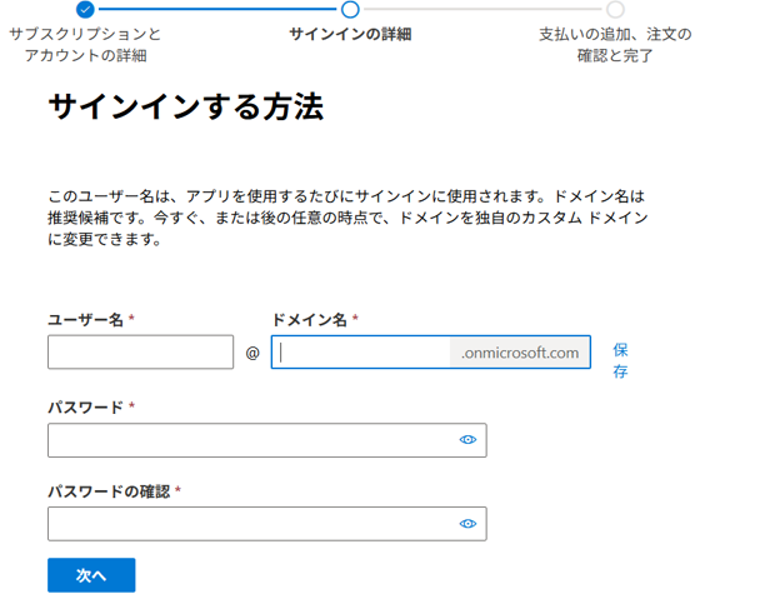Click the サインインの詳細 step circle

tap(350, 9)
